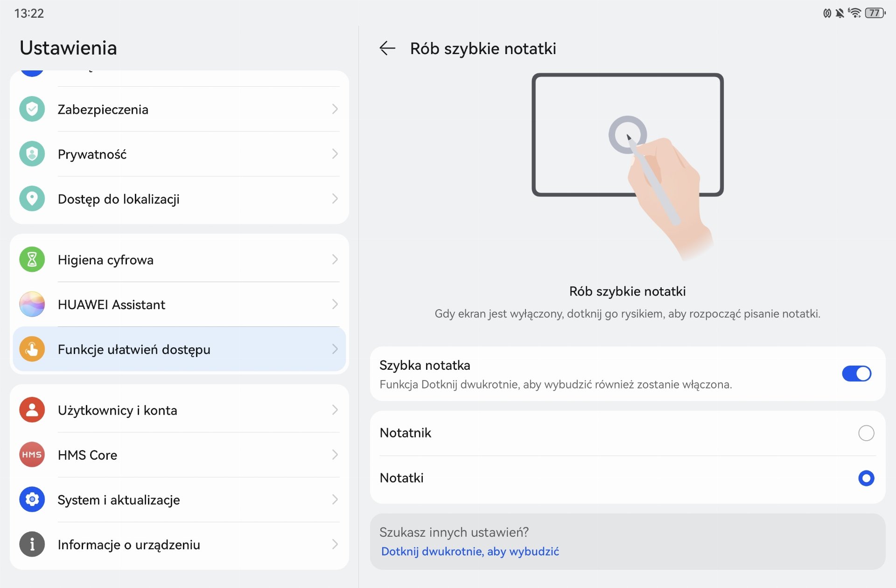Image resolution: width=896 pixels, height=588 pixels.
Task: Tap the vibration status icon
Action: [827, 13]
